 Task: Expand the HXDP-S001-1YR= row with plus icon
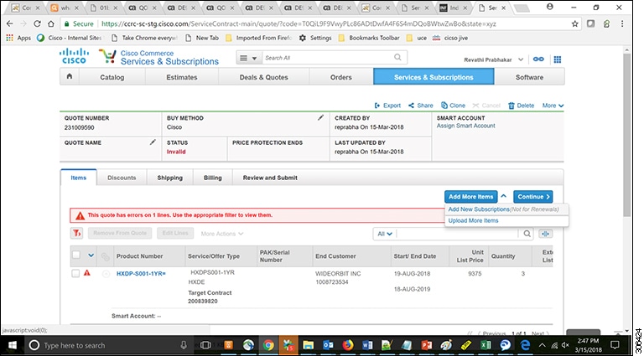106,274
